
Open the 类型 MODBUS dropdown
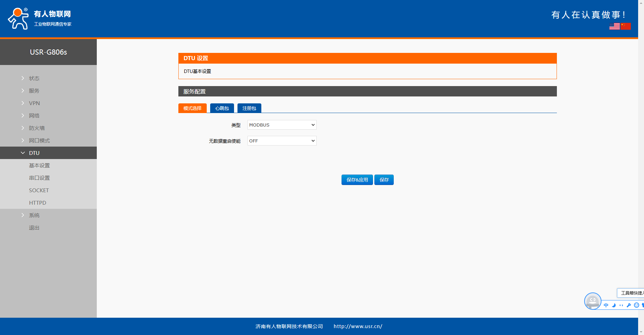click(x=282, y=125)
